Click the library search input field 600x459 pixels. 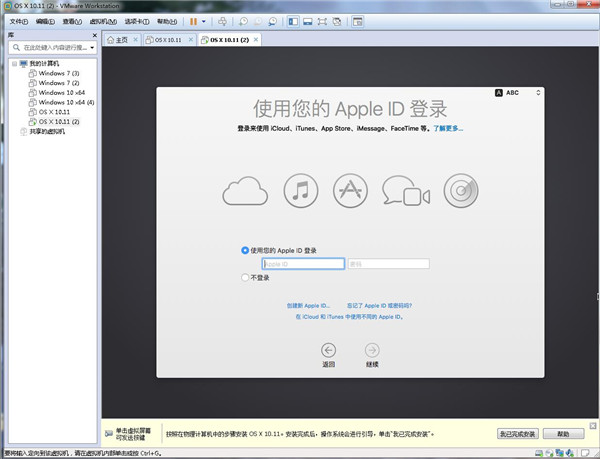click(50, 47)
